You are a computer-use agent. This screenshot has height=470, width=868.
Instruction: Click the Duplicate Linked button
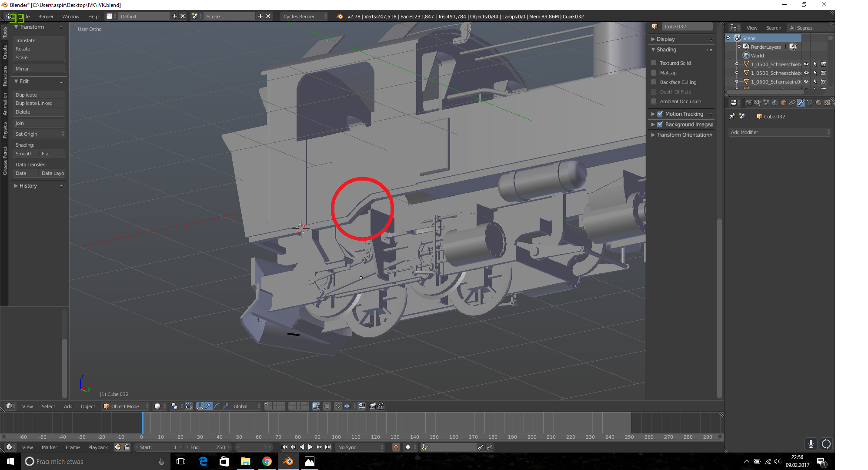34,103
